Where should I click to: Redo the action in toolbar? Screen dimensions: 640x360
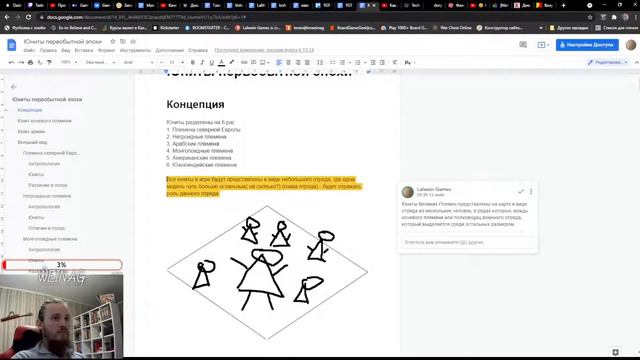(x=21, y=62)
